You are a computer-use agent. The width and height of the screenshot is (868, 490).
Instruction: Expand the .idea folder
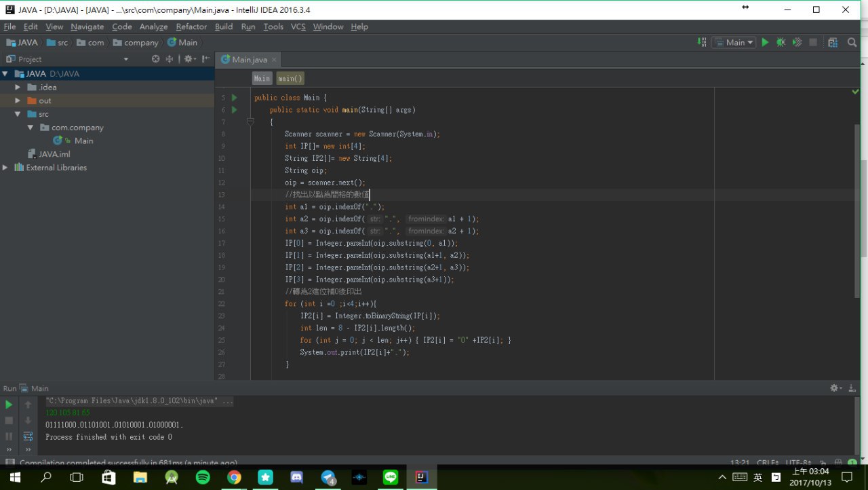(18, 87)
